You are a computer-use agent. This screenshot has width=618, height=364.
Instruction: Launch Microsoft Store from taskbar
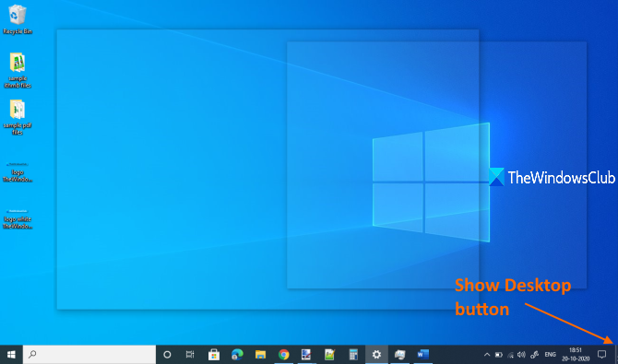[x=214, y=355]
